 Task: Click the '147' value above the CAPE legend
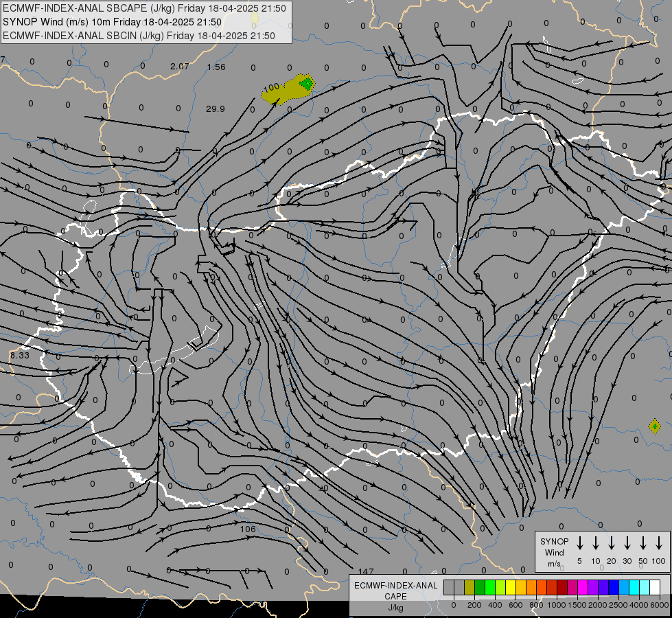(366, 571)
